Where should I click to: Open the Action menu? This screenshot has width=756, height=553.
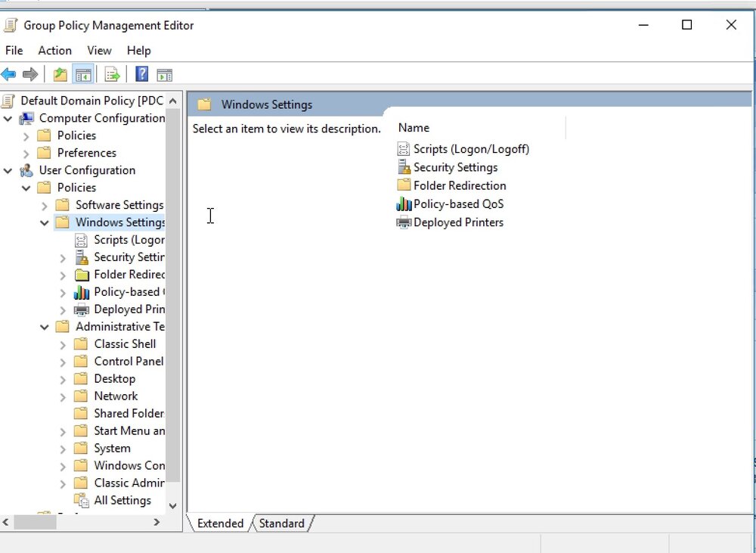[54, 51]
